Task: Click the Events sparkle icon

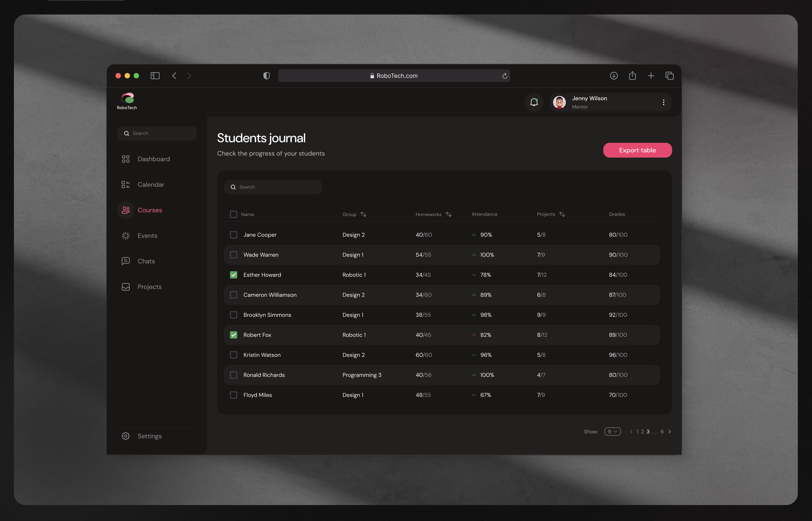Action: click(126, 235)
